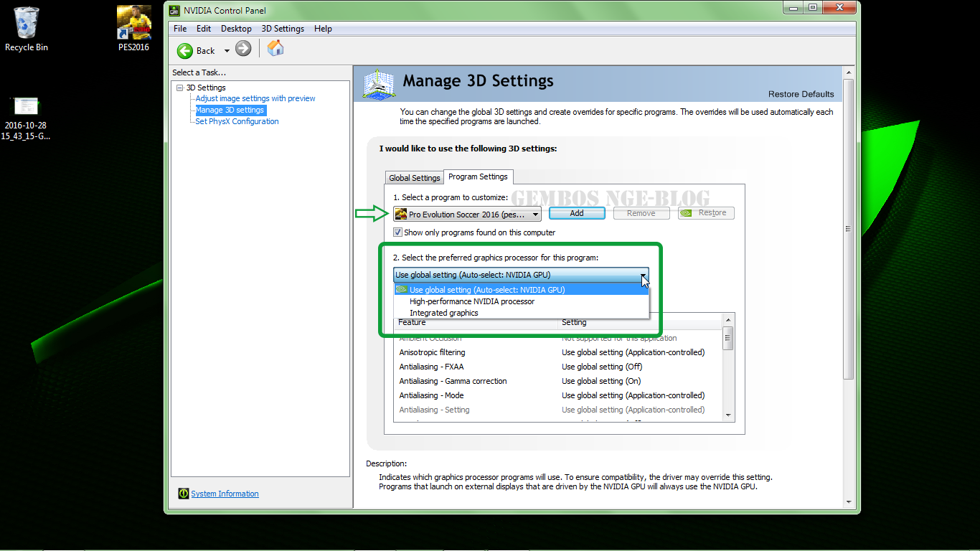Open the Edit menu
The height and width of the screenshot is (551, 980).
pos(204,29)
